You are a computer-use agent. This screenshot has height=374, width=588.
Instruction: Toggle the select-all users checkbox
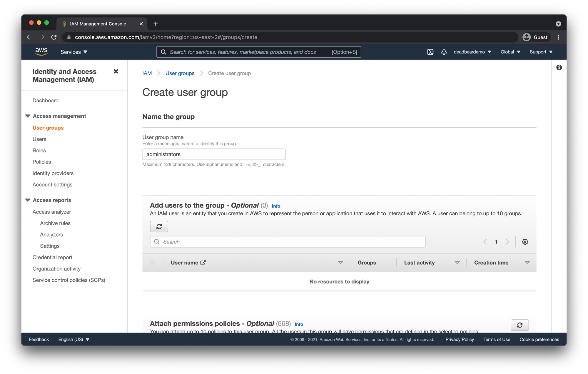point(153,262)
